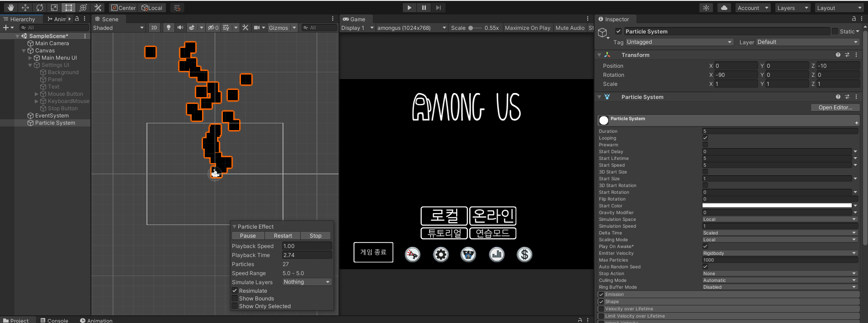868x323 pixels.
Task: Enable Show Bounds checkbox
Action: 235,298
